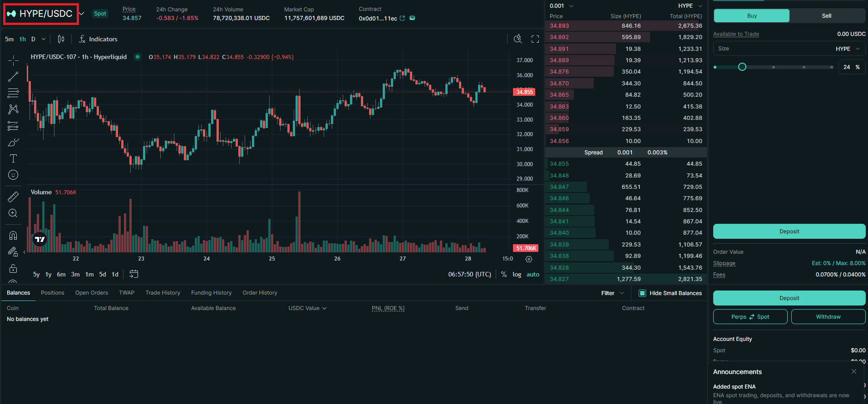Toggle auto scale on chart

[533, 274]
